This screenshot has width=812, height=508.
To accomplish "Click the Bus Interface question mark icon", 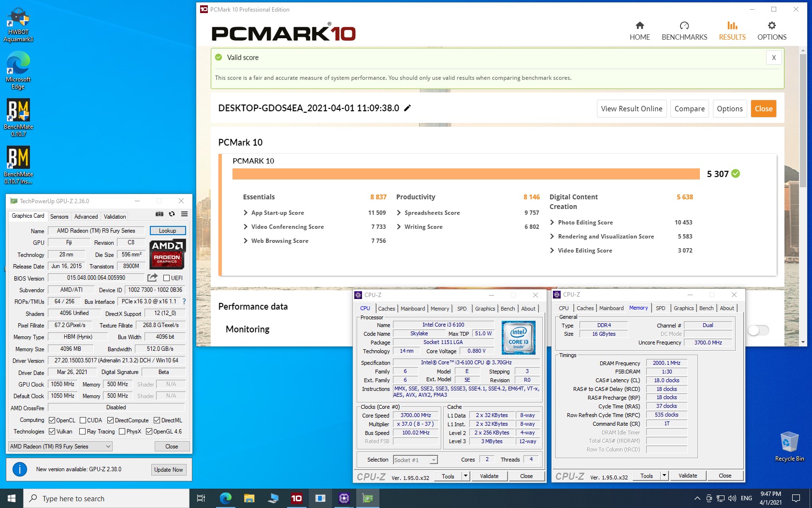I will (x=184, y=301).
